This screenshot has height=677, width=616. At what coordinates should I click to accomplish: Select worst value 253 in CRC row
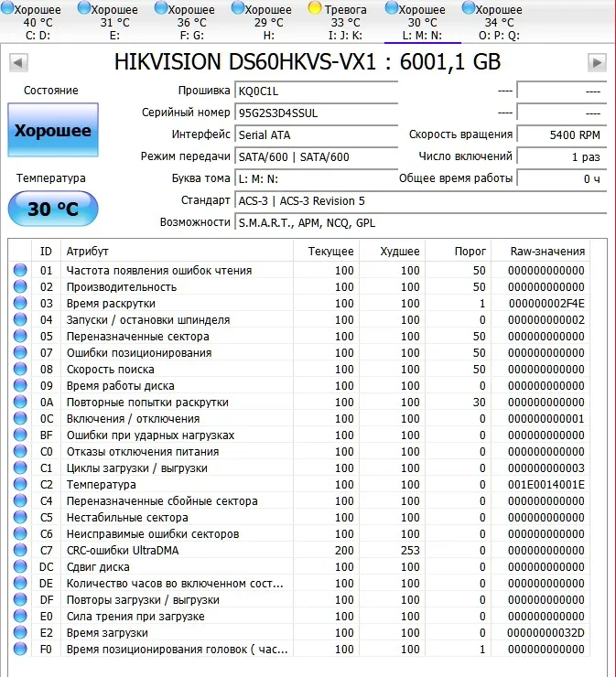(410, 551)
